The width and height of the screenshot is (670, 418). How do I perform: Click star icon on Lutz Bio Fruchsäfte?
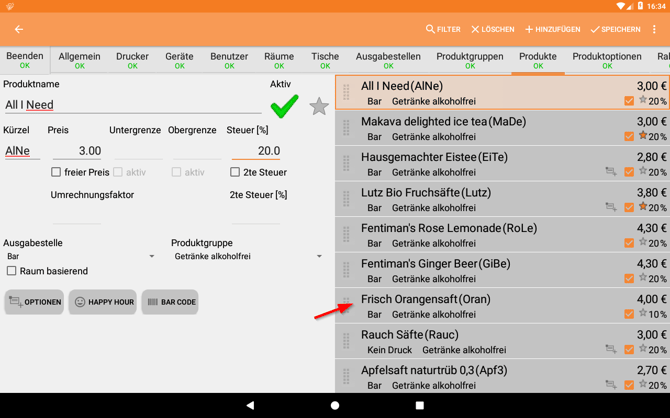(643, 207)
